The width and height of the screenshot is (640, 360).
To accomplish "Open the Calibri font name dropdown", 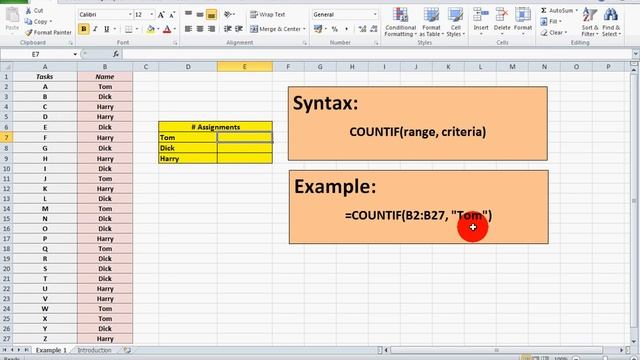I will 130,15.
